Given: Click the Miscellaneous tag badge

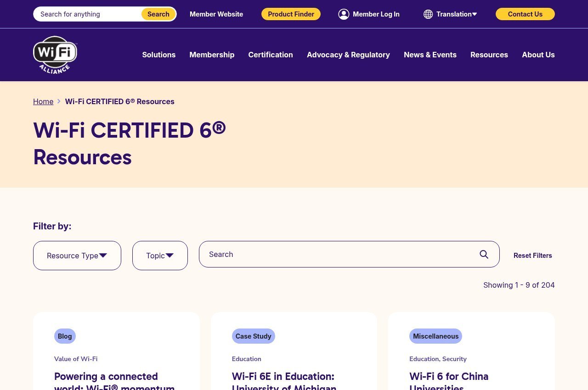Looking at the screenshot, I should (435, 336).
